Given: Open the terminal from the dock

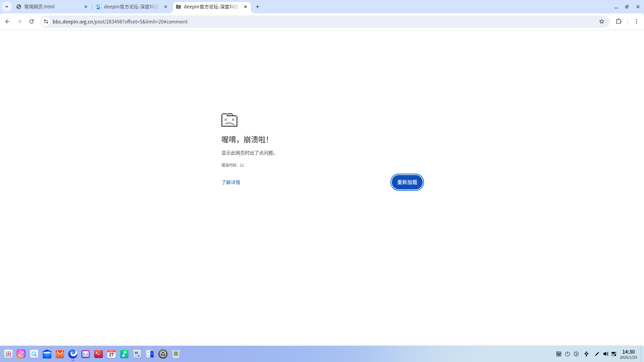Looking at the screenshot, I should (99, 354).
